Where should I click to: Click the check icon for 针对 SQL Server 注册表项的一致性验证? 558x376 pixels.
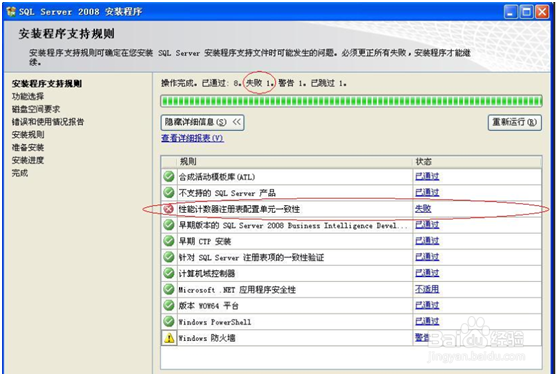point(169,257)
